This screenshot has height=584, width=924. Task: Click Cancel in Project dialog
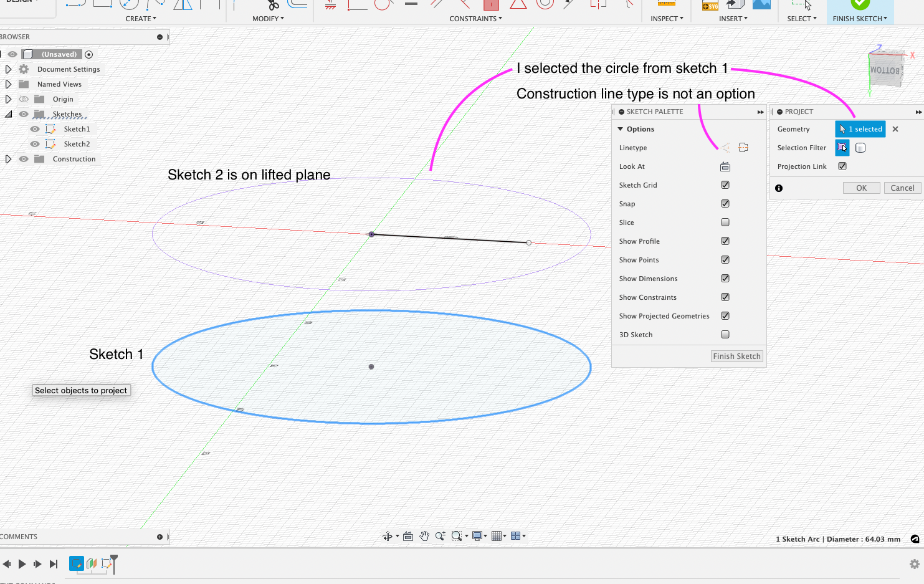pos(902,188)
